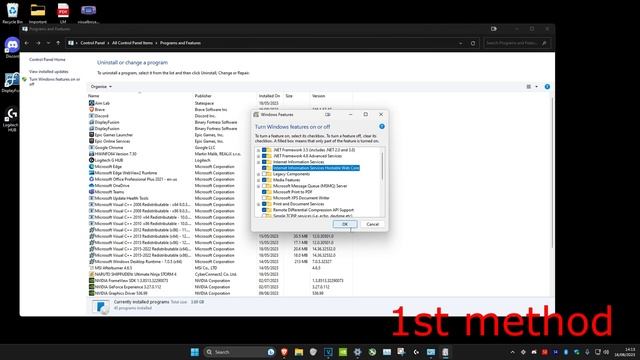
Task: Sort by the Size column header
Action: point(289,96)
